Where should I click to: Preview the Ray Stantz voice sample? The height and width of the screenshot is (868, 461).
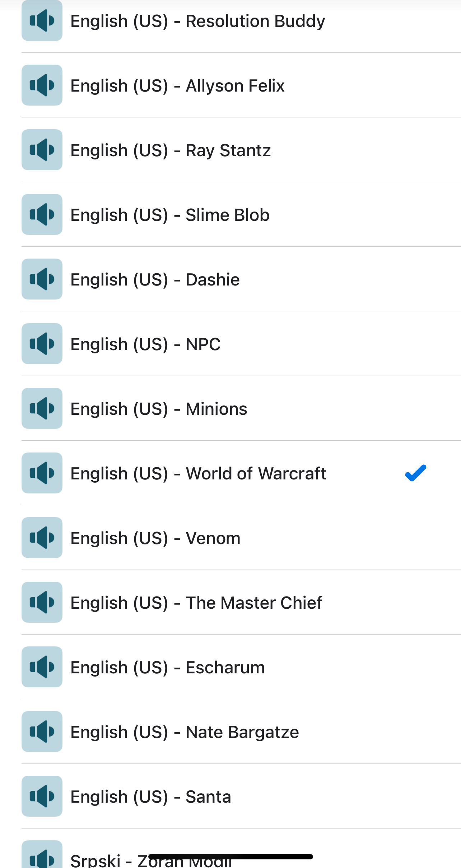click(42, 150)
